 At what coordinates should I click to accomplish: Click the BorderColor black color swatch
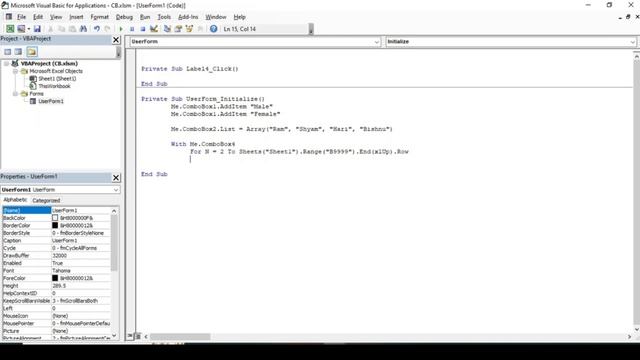pyautogui.click(x=55, y=225)
